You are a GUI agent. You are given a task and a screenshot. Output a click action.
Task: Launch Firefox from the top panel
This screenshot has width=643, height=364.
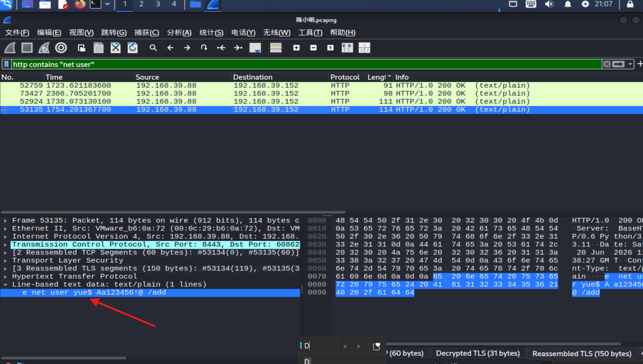click(80, 4)
